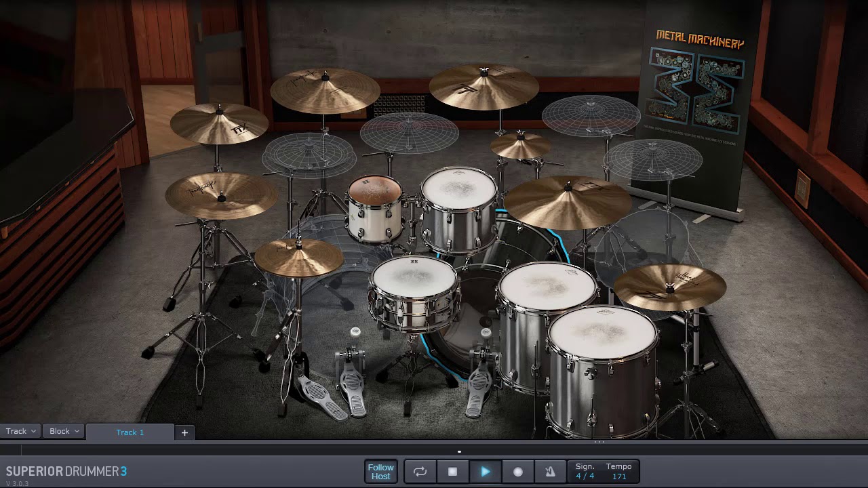Click the dotted resize handle above the transport
This screenshot has width=868, height=488.
click(599, 442)
